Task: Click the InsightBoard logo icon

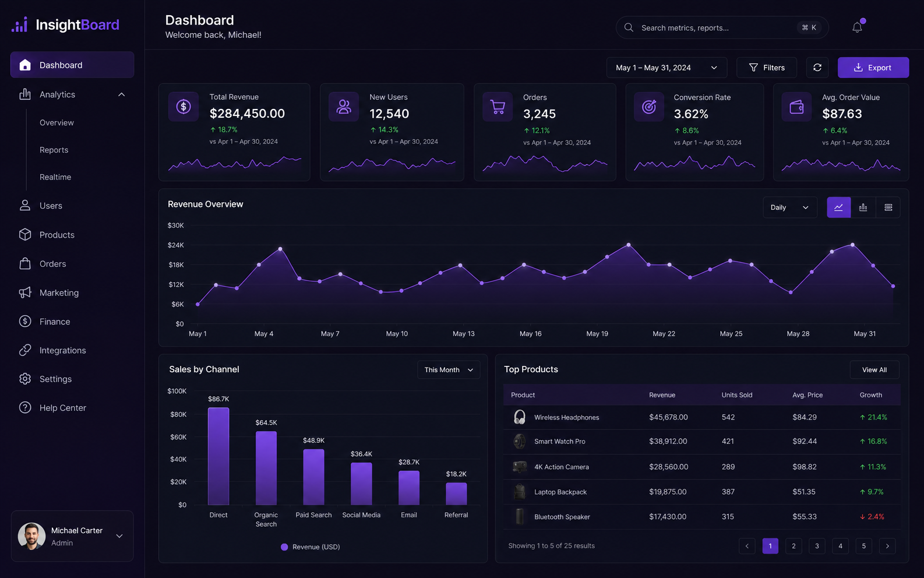Action: [x=20, y=24]
